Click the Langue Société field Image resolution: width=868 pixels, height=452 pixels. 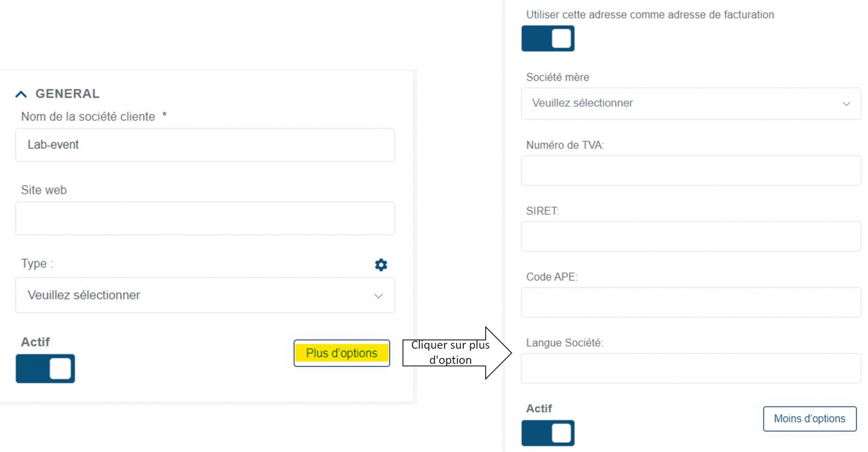690,368
